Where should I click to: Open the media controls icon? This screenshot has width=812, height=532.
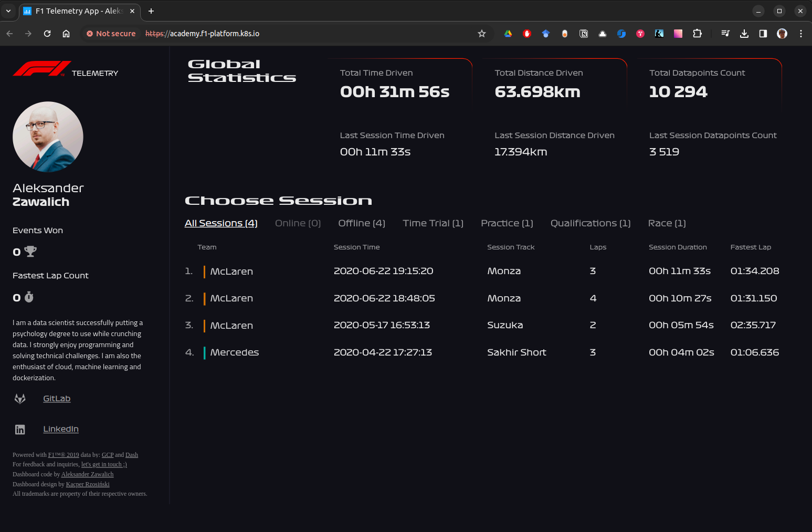(x=725, y=34)
